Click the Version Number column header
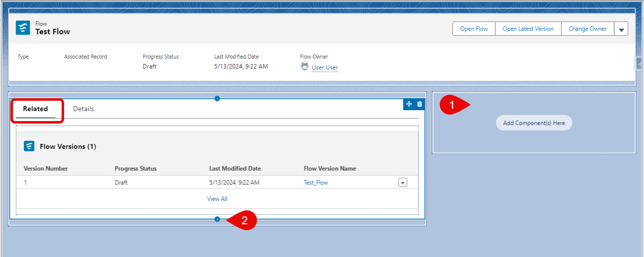The width and height of the screenshot is (644, 257). [x=46, y=169]
